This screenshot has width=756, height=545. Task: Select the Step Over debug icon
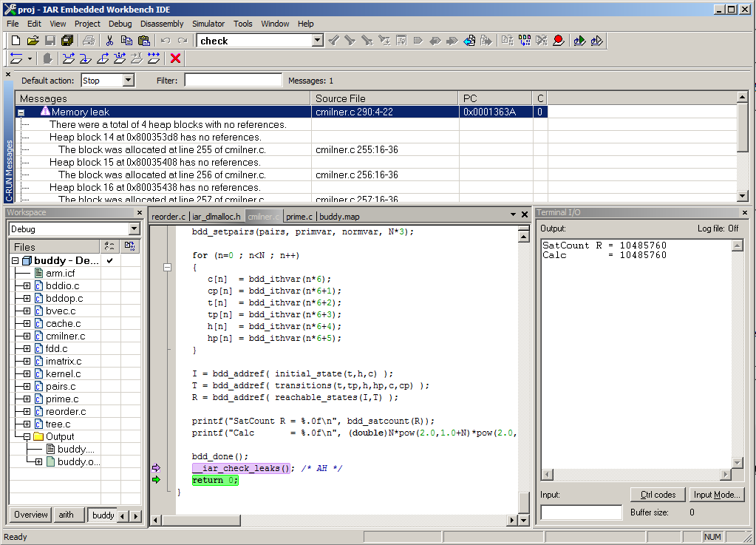pyautogui.click(x=69, y=58)
